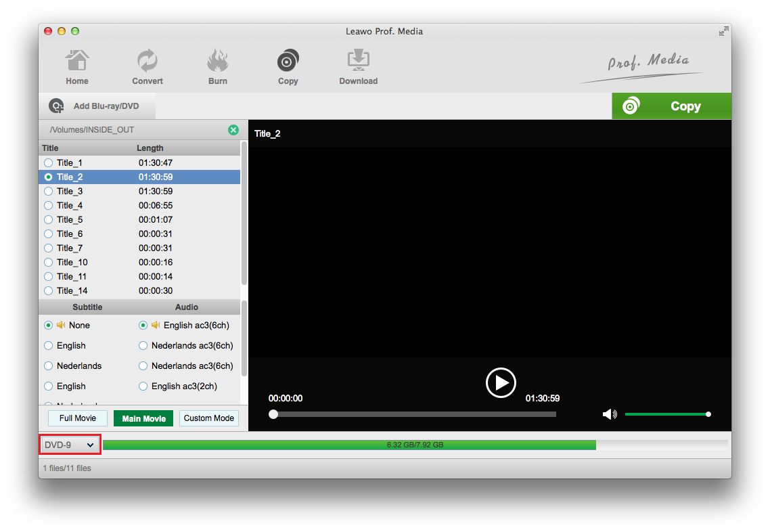This screenshot has width=770, height=532.
Task: Start the green Copy button
Action: [x=671, y=106]
